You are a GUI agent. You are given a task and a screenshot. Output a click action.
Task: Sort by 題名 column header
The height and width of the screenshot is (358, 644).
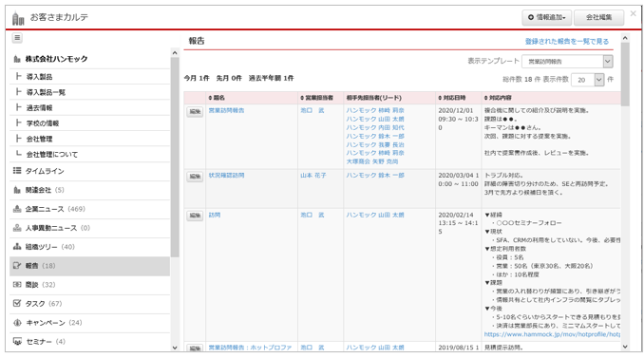(x=217, y=98)
